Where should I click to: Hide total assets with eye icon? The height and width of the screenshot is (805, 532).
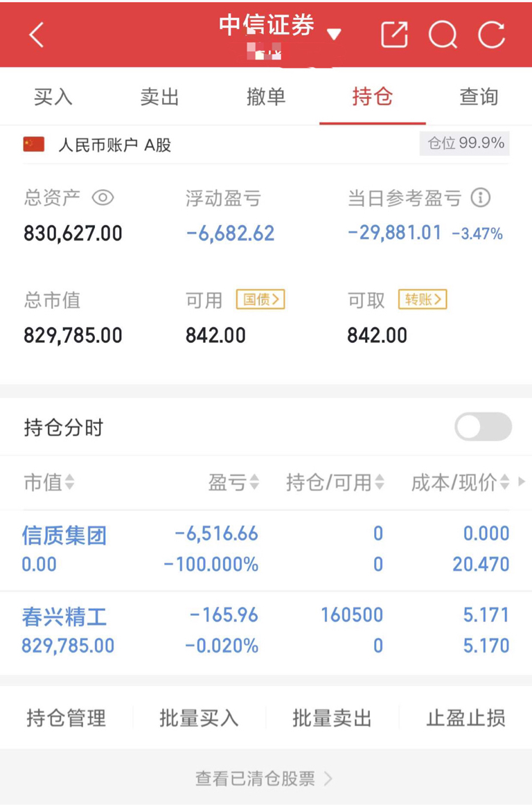[x=103, y=197]
